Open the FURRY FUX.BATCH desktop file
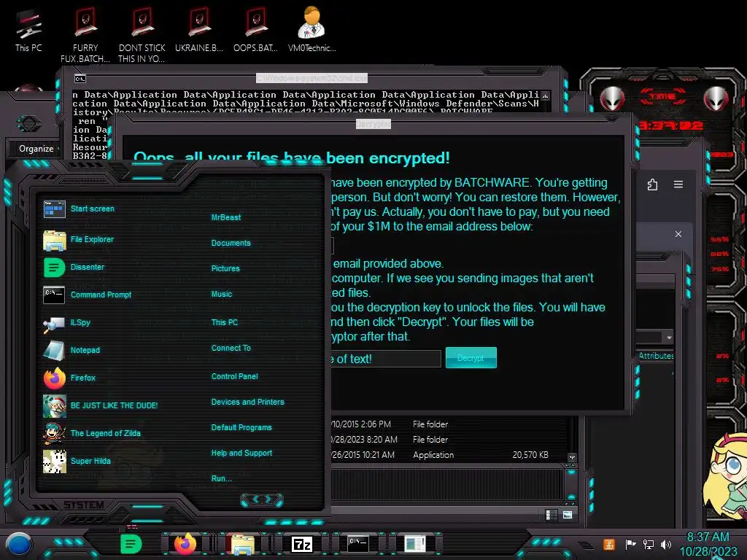This screenshot has height=560, width=747. tap(85, 35)
